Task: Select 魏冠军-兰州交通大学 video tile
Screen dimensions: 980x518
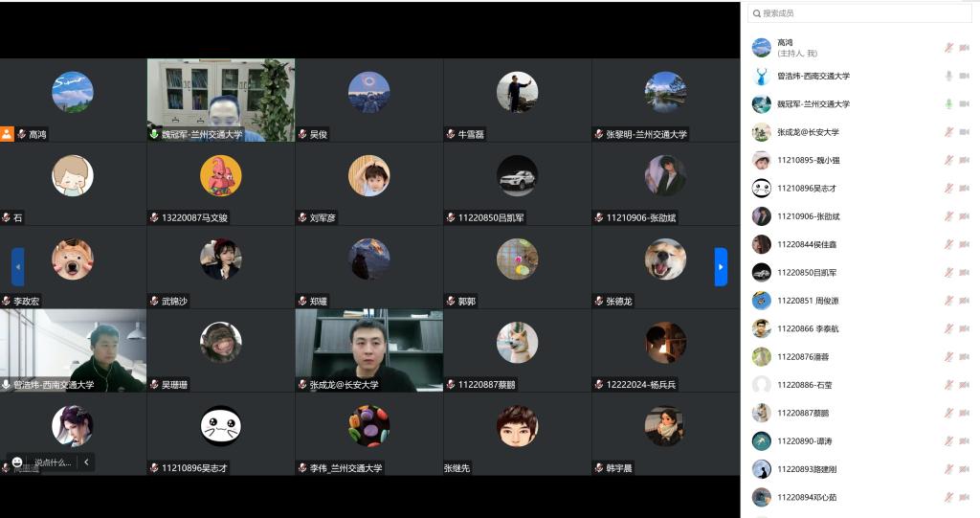Action: coord(221,100)
